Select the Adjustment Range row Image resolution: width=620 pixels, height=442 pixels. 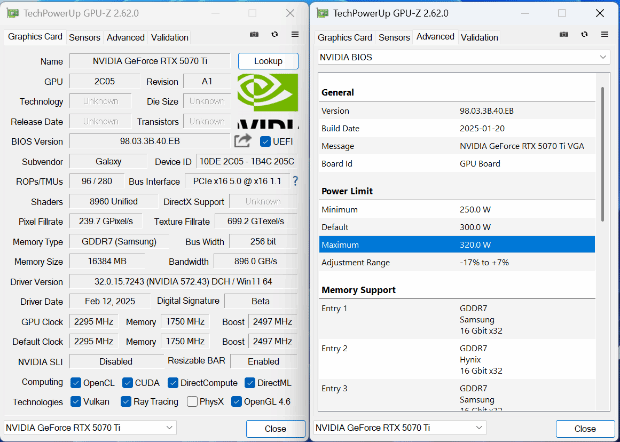click(x=457, y=263)
